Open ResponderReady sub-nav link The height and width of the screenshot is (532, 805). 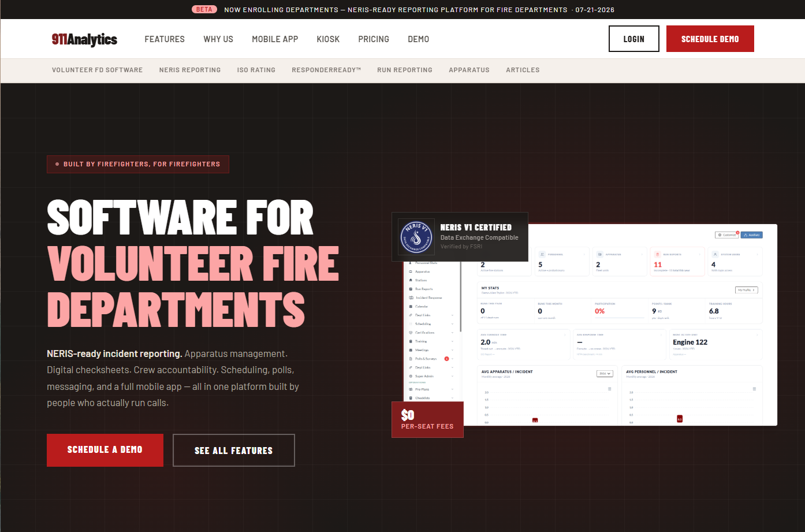[x=326, y=70]
